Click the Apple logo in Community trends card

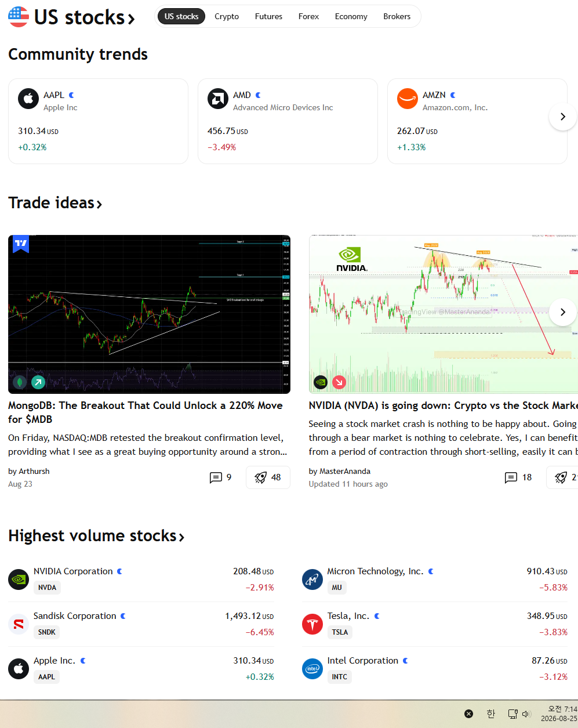(x=28, y=99)
